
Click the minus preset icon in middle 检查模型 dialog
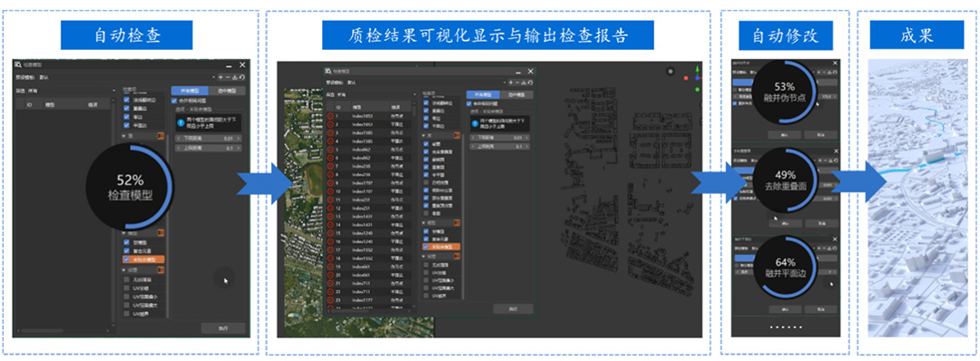click(x=516, y=83)
